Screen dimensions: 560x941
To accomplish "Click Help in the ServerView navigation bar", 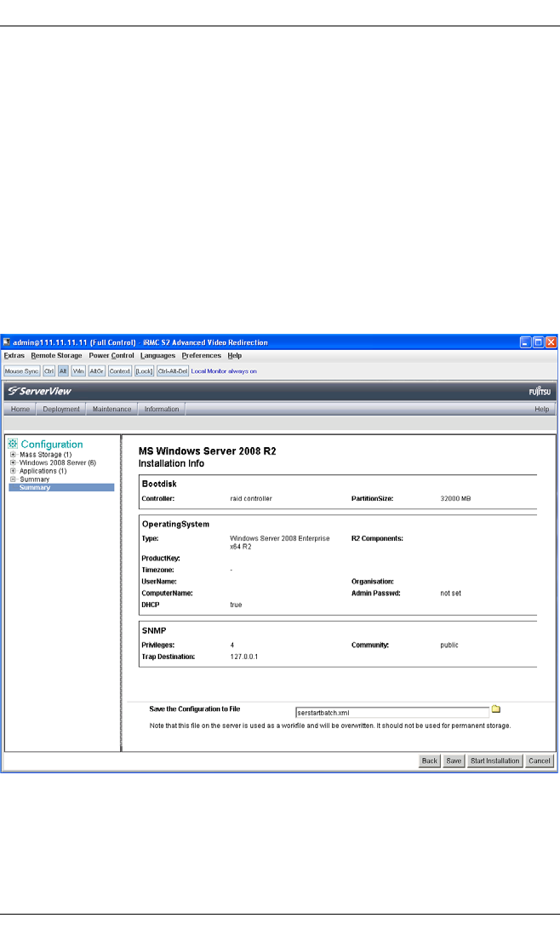I will 542,410.
